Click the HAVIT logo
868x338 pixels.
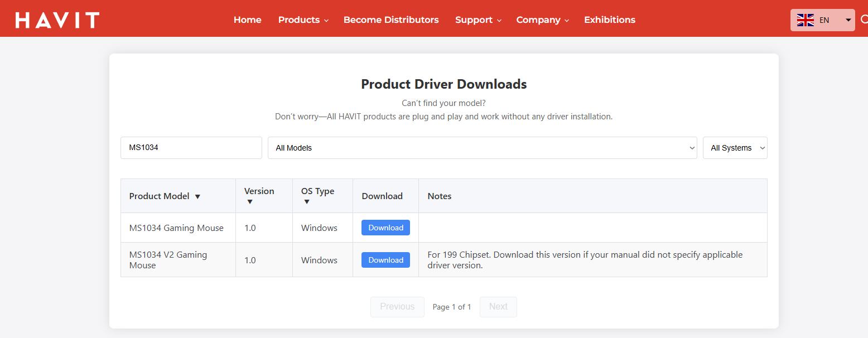point(57,20)
